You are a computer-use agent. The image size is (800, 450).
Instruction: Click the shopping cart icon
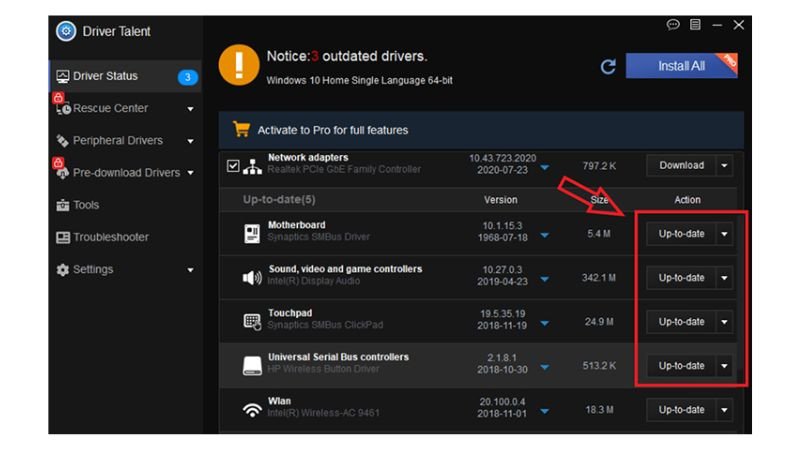tap(241, 130)
